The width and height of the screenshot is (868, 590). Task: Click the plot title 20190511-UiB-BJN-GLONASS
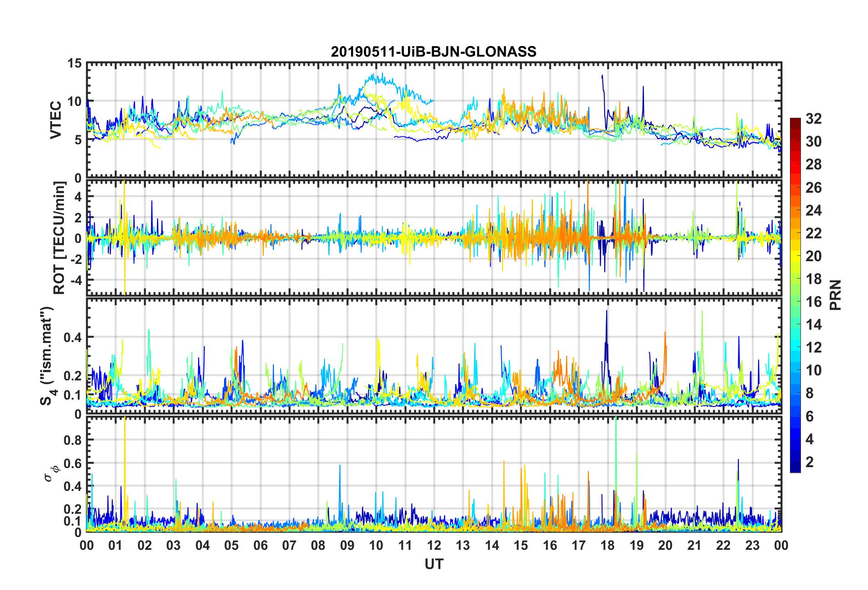434,52
